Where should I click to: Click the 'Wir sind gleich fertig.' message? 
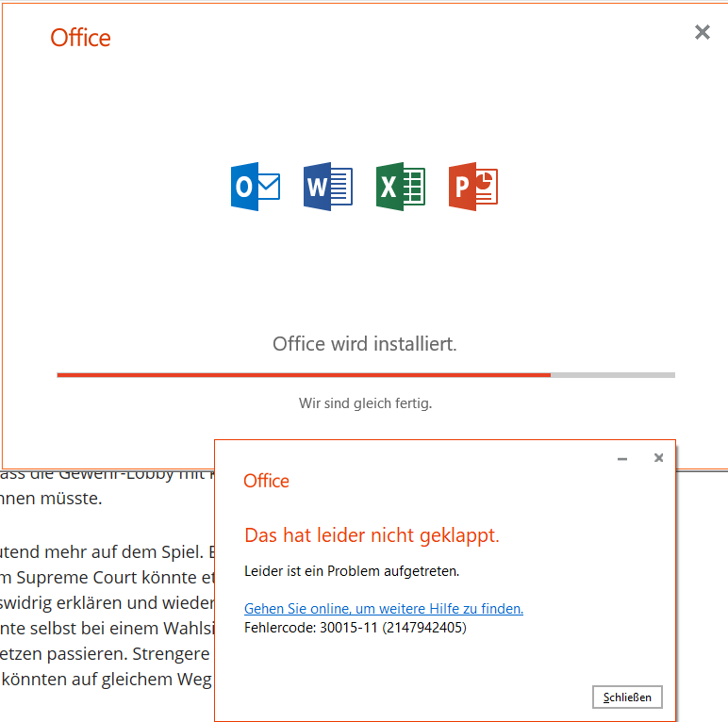[365, 403]
